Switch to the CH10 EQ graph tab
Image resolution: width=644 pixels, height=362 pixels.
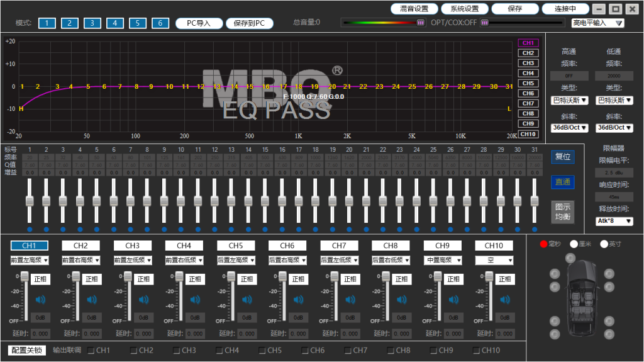pos(528,134)
